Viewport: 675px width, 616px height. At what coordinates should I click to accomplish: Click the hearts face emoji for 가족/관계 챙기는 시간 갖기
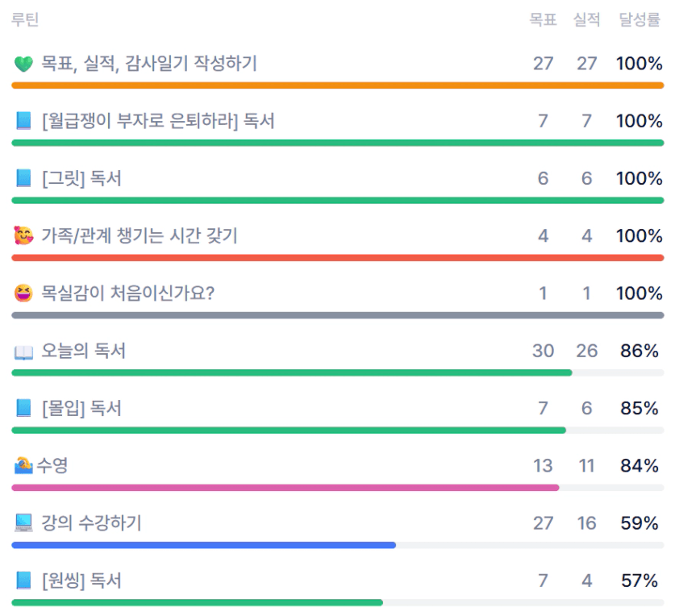pos(23,236)
